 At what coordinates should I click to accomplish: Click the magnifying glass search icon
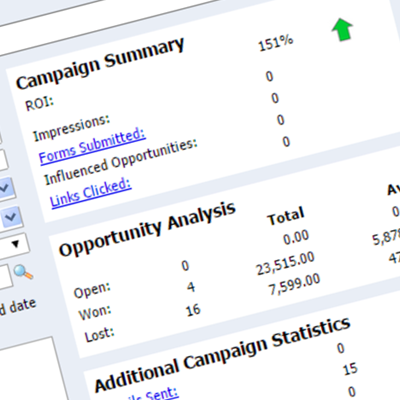click(23, 272)
